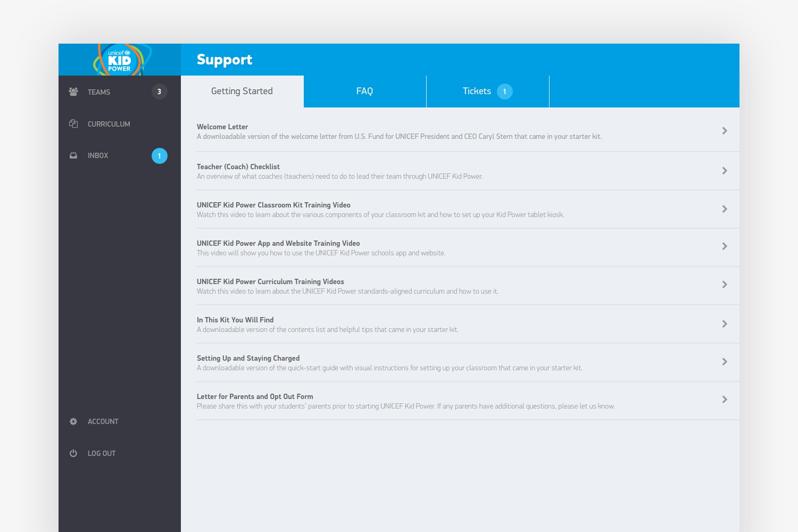798x532 pixels.
Task: Expand the App and Website Training Video chevron
Action: [x=725, y=246]
